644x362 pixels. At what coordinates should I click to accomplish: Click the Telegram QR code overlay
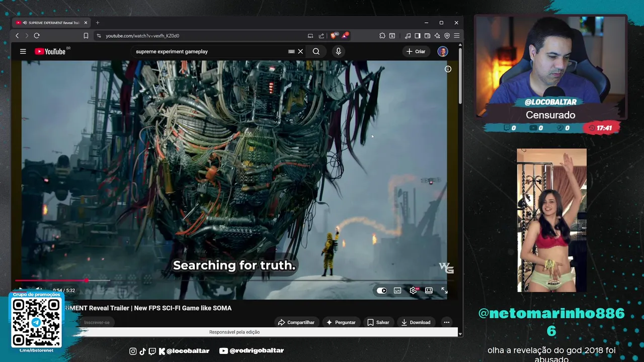click(x=36, y=322)
